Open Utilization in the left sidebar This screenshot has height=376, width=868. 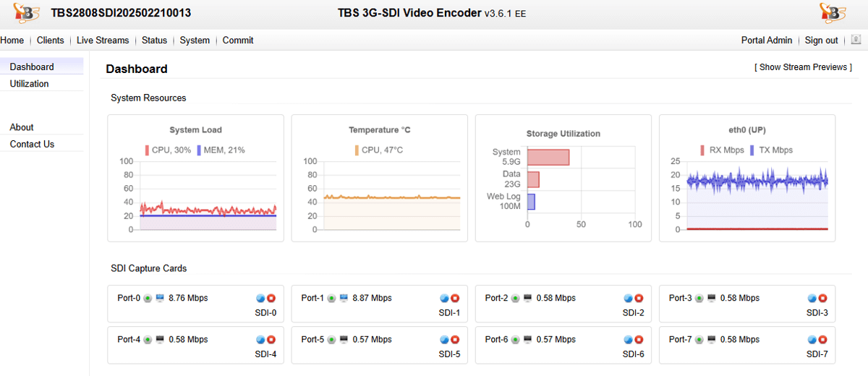click(30, 84)
